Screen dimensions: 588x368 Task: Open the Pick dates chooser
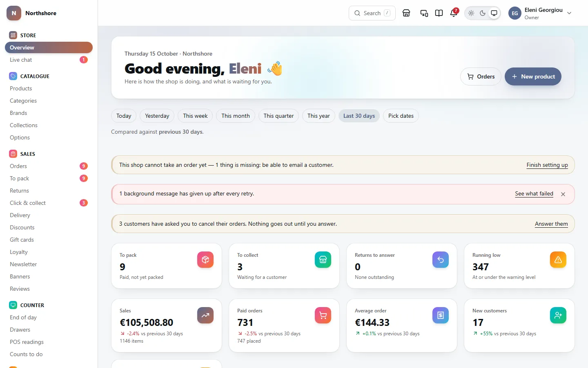pos(401,116)
